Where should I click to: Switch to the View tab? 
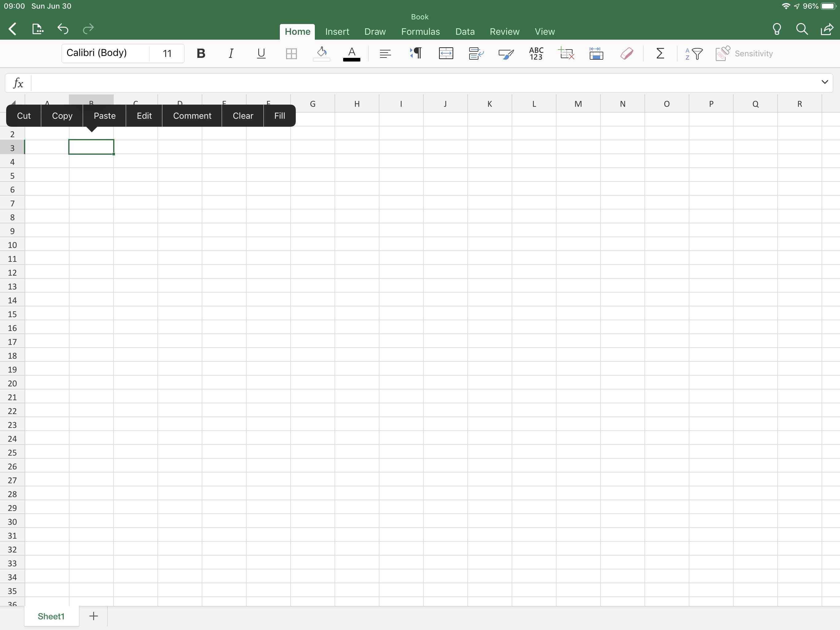pyautogui.click(x=545, y=32)
